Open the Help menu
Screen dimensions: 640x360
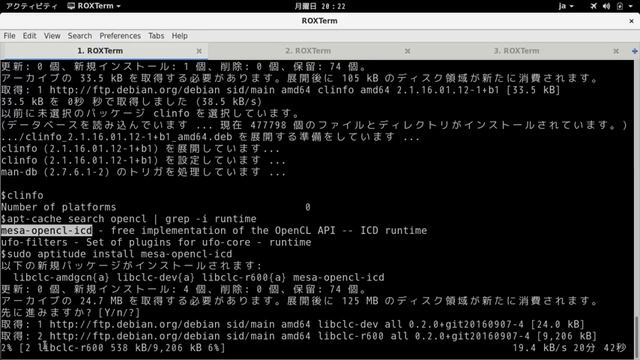[x=180, y=36]
